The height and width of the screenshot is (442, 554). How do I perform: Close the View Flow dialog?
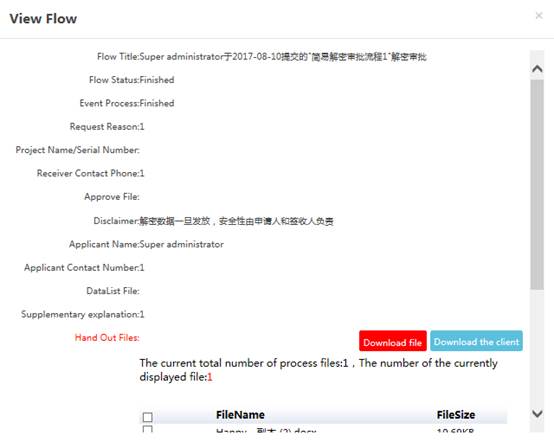coord(538,16)
